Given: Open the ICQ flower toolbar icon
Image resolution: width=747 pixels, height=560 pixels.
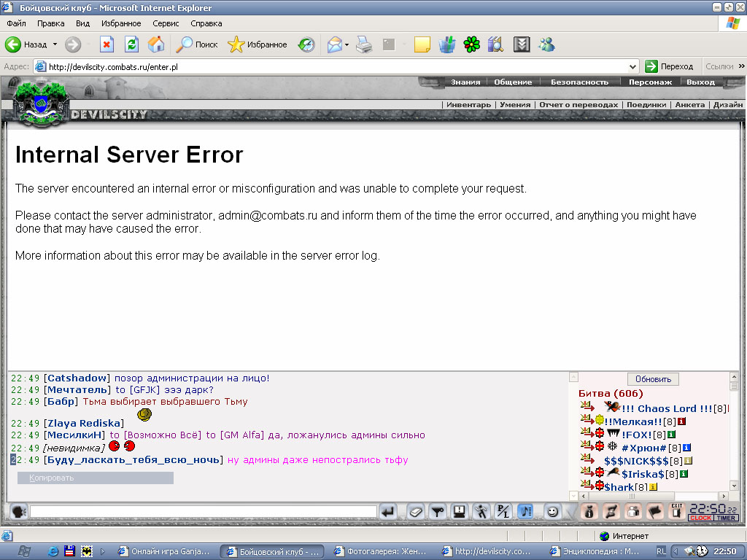Looking at the screenshot, I should coord(472,44).
